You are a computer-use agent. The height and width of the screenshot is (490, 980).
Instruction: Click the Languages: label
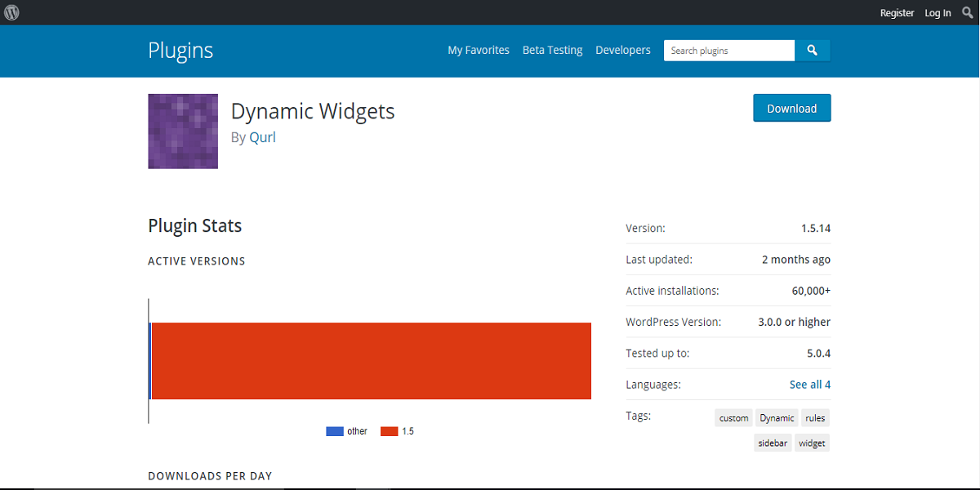[x=653, y=385]
